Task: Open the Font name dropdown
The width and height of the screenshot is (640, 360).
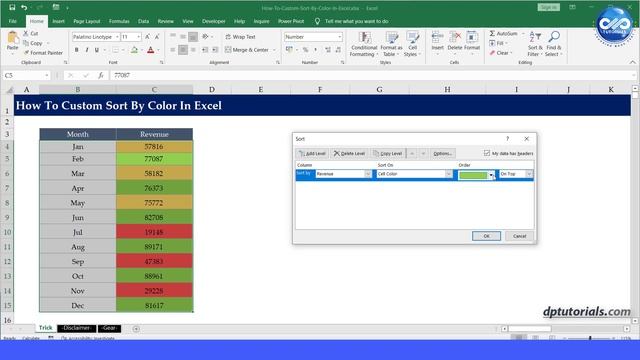Action: click(x=117, y=37)
